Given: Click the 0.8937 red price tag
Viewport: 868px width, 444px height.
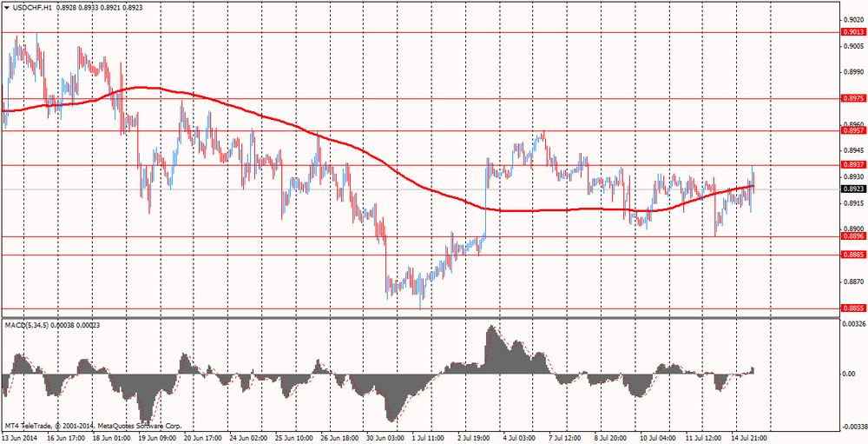Looking at the screenshot, I should [853, 164].
